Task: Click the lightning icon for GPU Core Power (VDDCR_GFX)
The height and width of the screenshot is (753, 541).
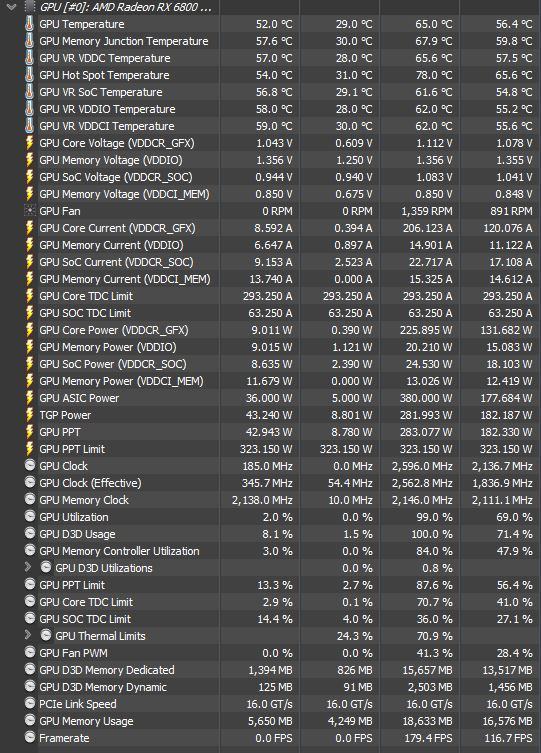Action: coord(30,330)
